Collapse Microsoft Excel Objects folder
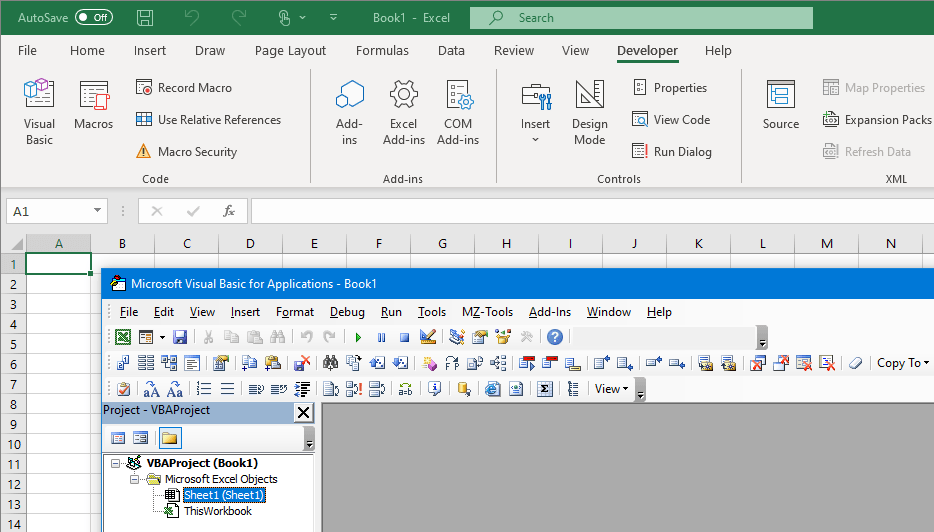This screenshot has width=934, height=532. (x=135, y=479)
